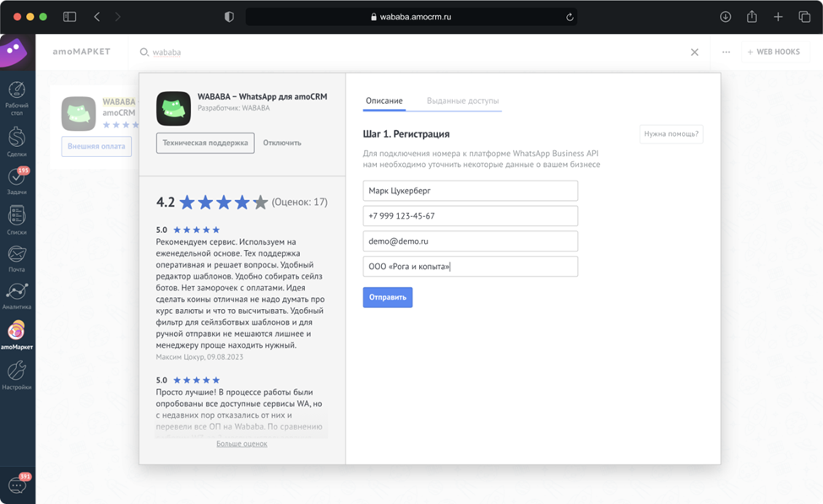Viewport: 823px width, 504px height.
Task: Focus the name field Марк Цукерберг
Action: pyautogui.click(x=471, y=191)
